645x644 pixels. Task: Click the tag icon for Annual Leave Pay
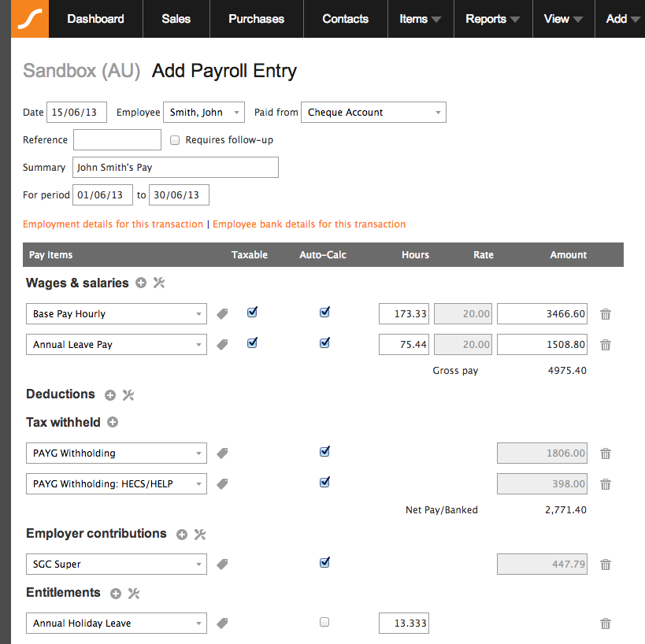pos(222,345)
